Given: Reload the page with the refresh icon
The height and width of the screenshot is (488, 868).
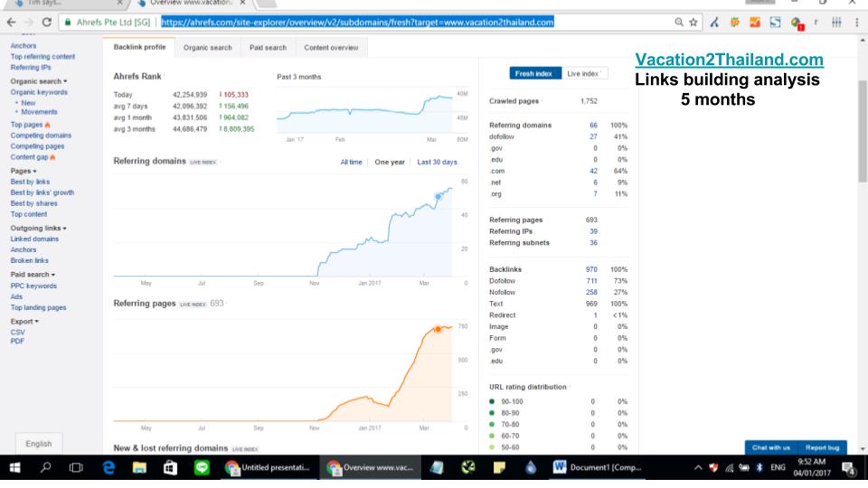Looking at the screenshot, I should pyautogui.click(x=46, y=23).
